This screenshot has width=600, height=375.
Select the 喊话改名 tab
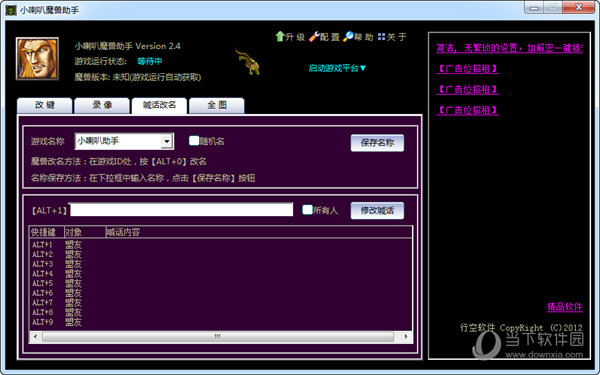click(159, 105)
